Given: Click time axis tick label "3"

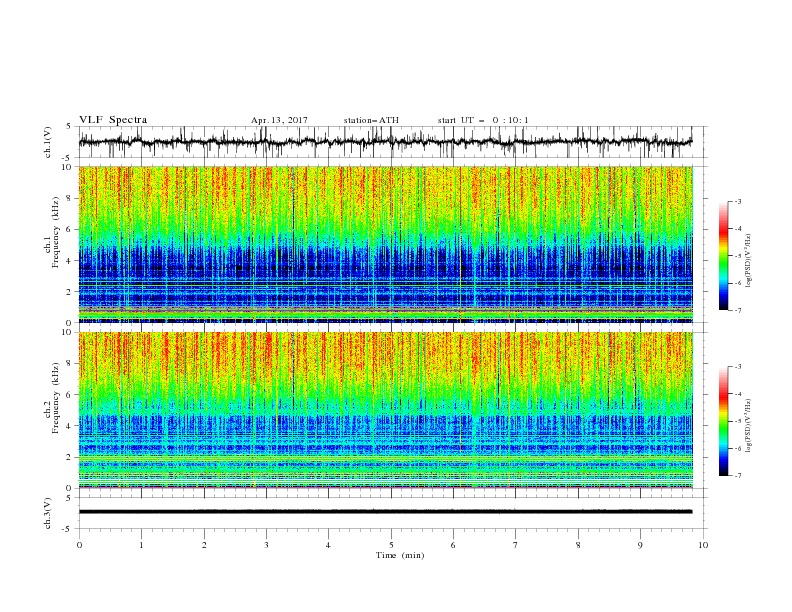Looking at the screenshot, I should [267, 545].
